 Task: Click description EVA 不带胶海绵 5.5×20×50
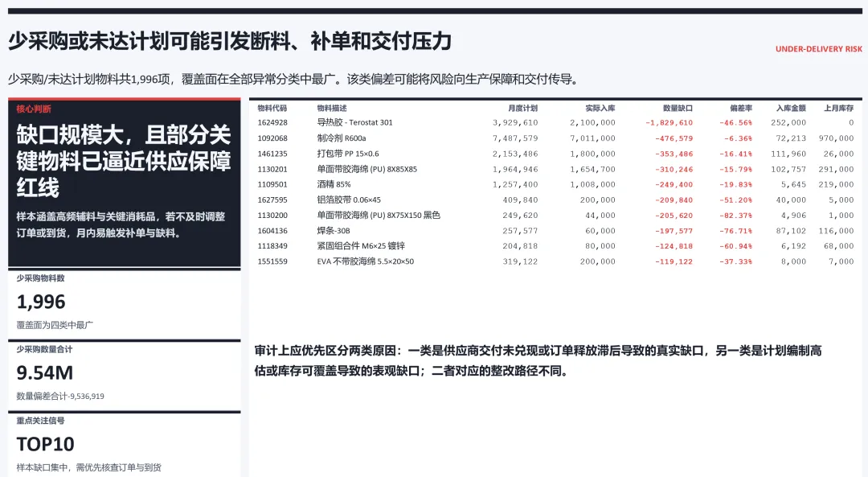coord(366,261)
